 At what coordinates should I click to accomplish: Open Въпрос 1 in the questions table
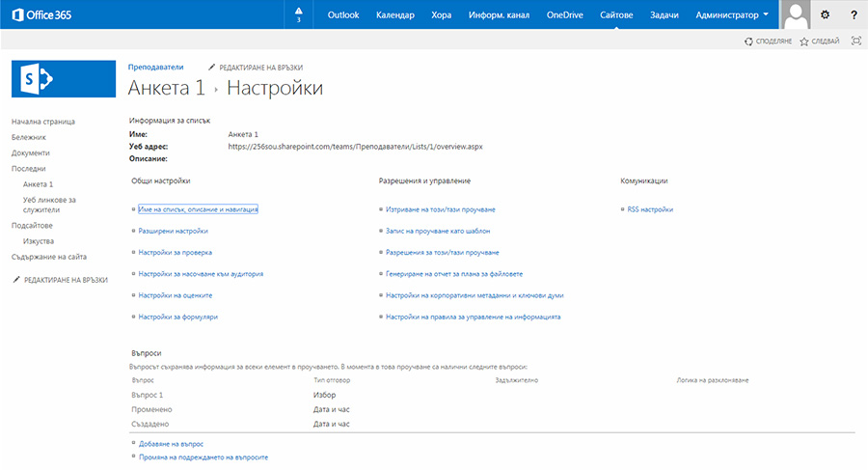[x=147, y=395]
